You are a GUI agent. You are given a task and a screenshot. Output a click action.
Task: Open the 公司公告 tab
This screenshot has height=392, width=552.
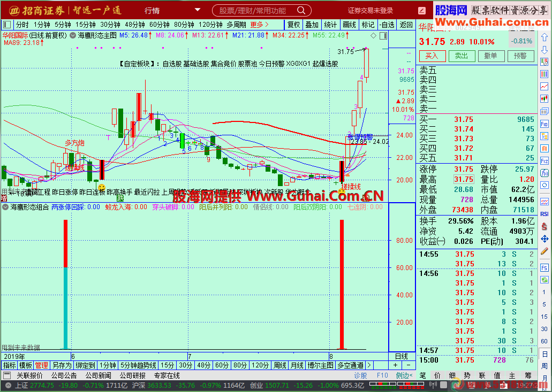click(x=64, y=375)
